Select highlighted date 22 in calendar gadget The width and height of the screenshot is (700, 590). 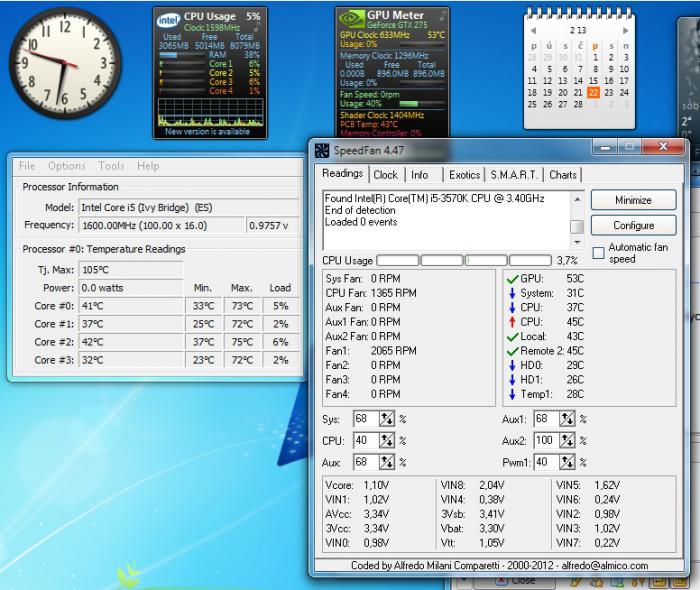(594, 92)
